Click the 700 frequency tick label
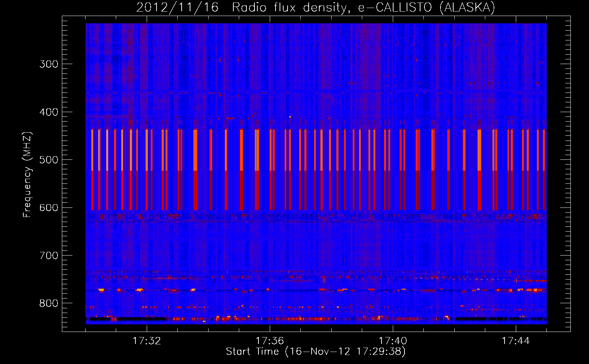This screenshot has width=589, height=364. tap(49, 256)
